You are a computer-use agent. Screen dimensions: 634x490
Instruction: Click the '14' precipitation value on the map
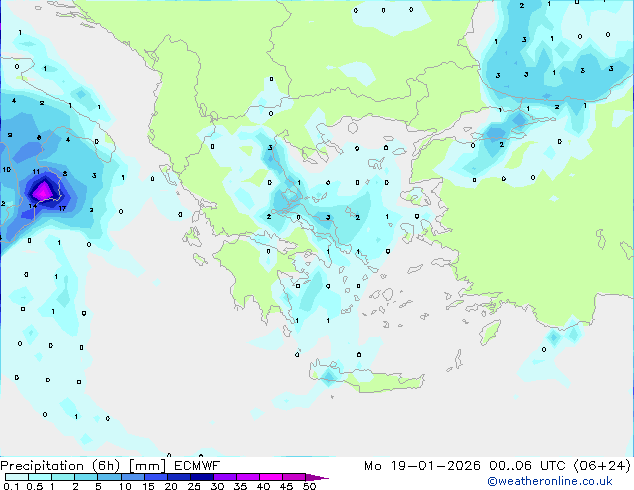[x=33, y=206]
